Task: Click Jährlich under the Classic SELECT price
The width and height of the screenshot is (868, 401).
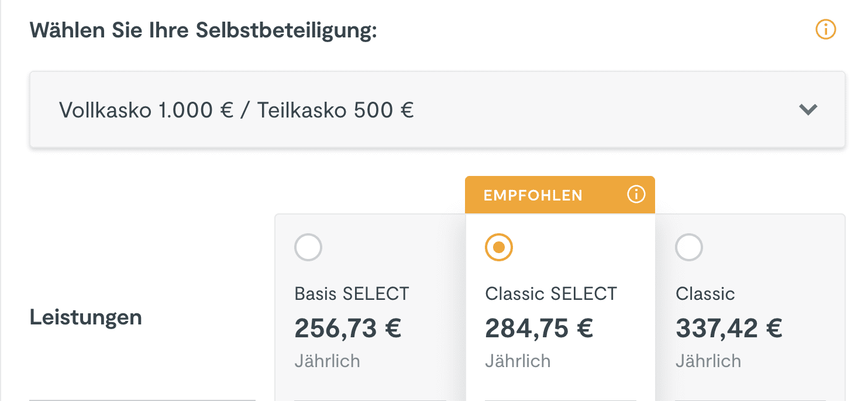Action: [518, 361]
